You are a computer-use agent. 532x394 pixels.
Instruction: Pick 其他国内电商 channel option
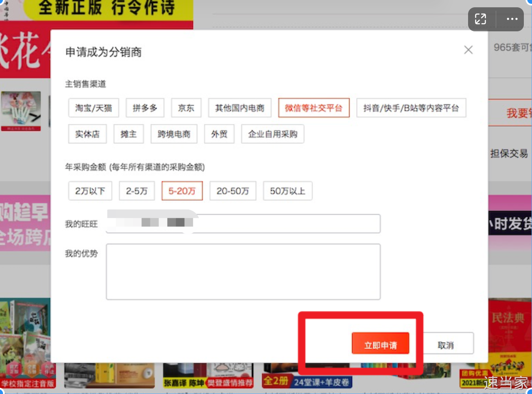point(240,108)
